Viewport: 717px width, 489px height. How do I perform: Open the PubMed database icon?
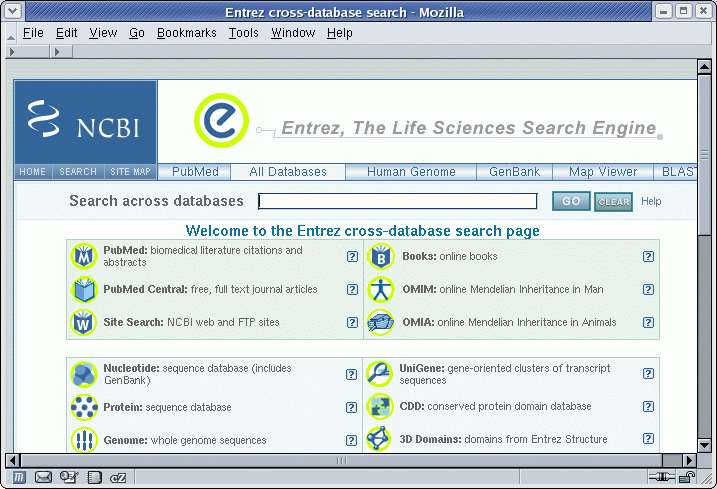pyautogui.click(x=84, y=256)
